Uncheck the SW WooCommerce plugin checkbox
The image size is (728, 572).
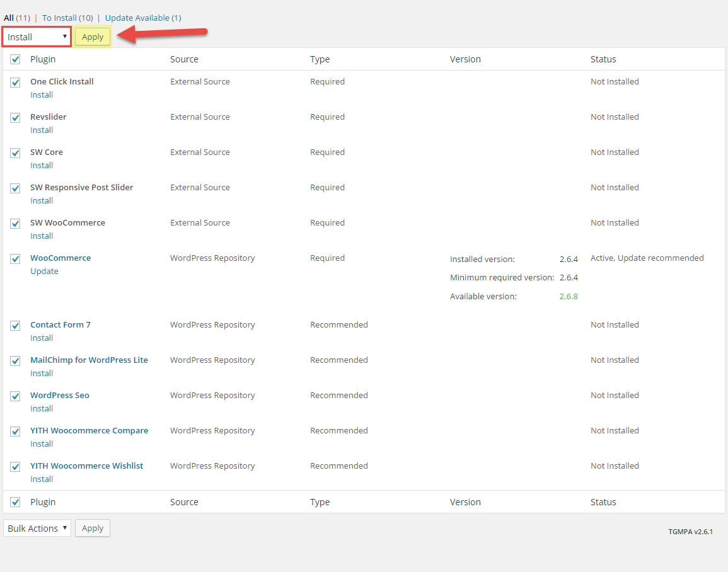15,224
